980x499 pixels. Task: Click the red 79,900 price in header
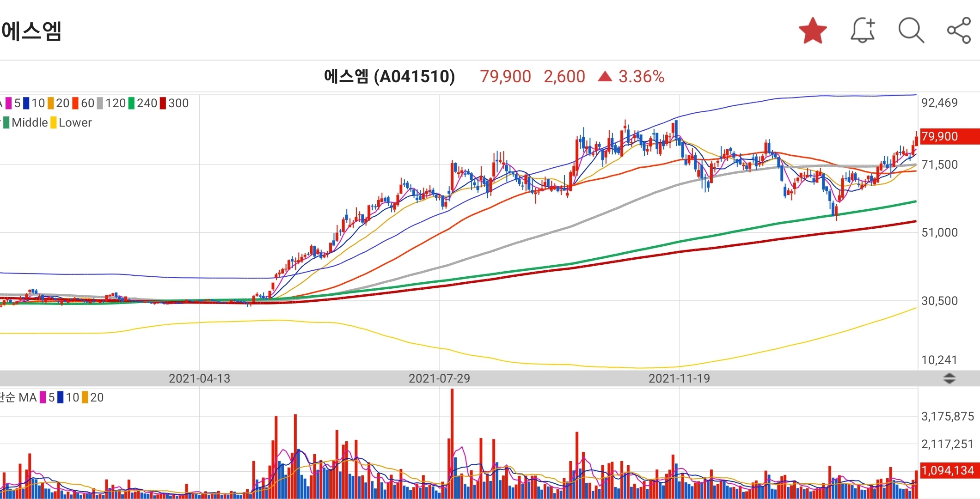[505, 77]
